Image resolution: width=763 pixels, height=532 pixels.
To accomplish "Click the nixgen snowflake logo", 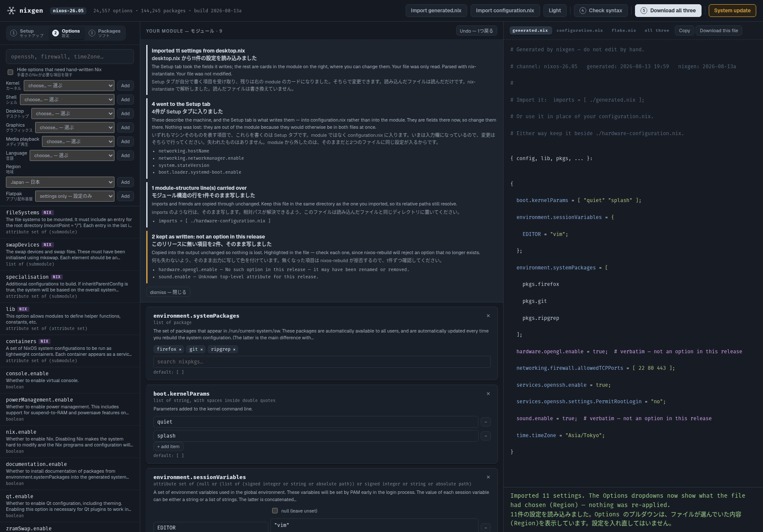I will pyautogui.click(x=11, y=11).
